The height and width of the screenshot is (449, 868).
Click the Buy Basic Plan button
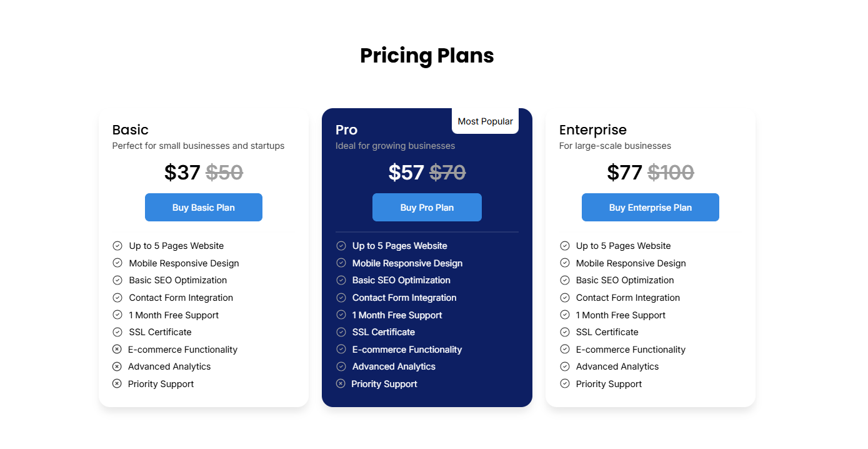coord(204,207)
